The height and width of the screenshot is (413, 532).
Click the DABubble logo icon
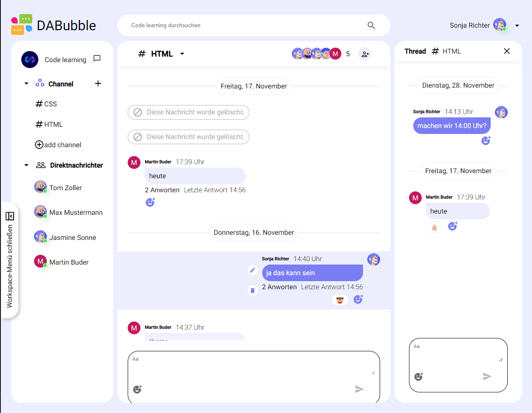[x=22, y=25]
